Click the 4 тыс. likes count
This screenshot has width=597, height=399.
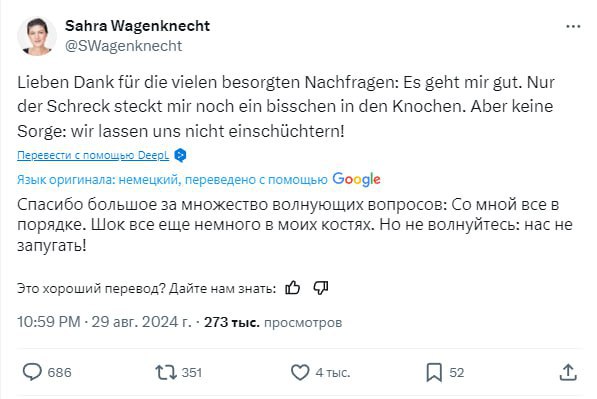coord(333,372)
